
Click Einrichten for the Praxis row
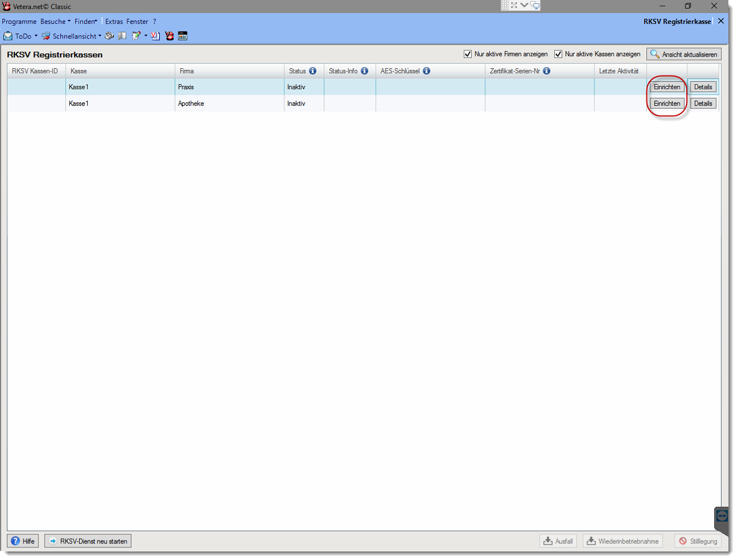pyautogui.click(x=667, y=87)
